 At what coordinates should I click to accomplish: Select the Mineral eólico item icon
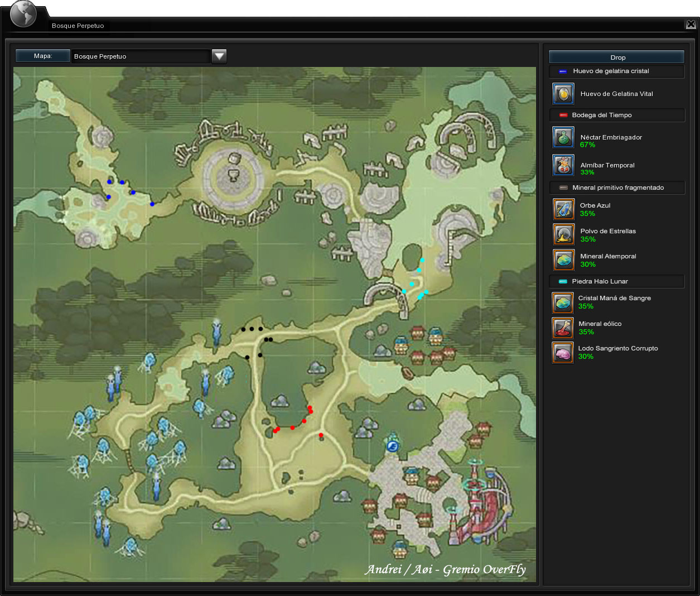point(563,328)
